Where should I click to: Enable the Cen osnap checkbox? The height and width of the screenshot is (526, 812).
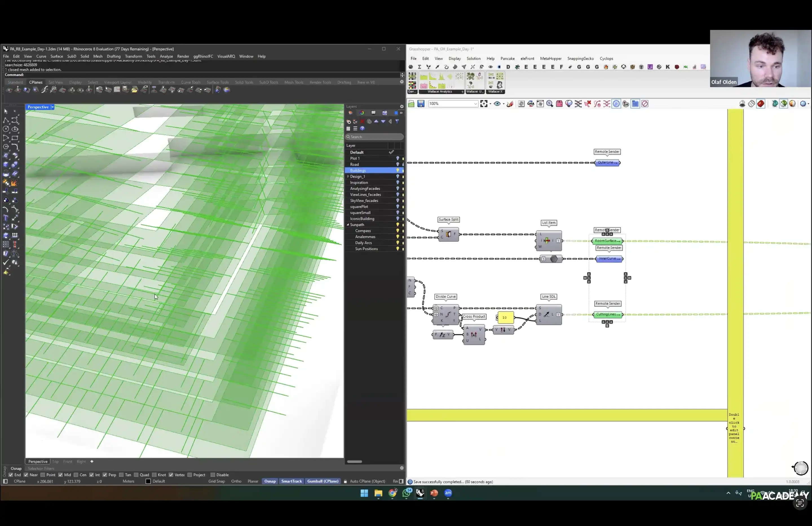[x=76, y=475]
